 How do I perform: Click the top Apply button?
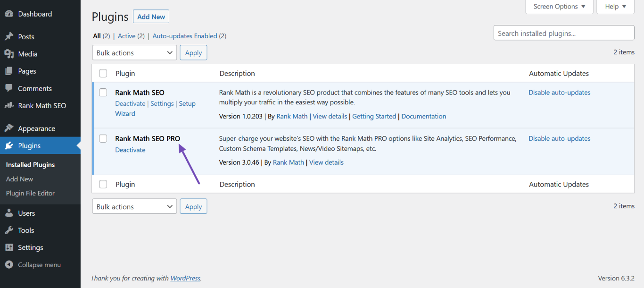pyautogui.click(x=193, y=53)
